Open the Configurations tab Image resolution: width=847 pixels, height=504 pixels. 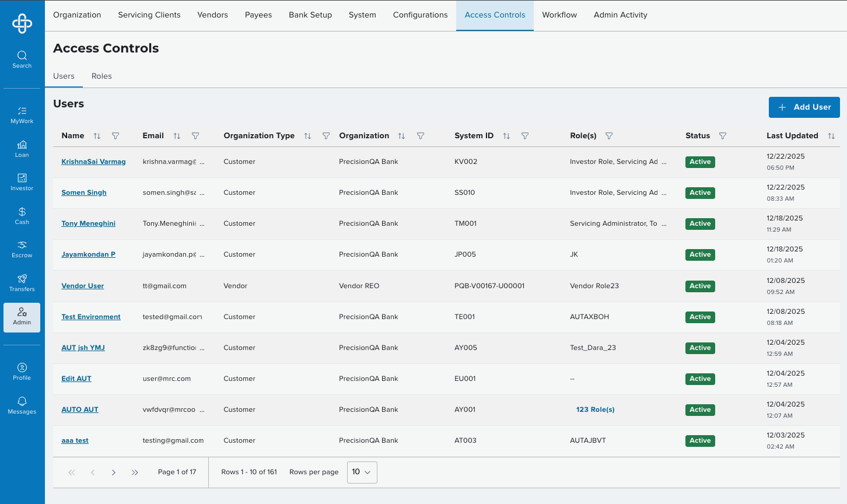[x=421, y=15]
